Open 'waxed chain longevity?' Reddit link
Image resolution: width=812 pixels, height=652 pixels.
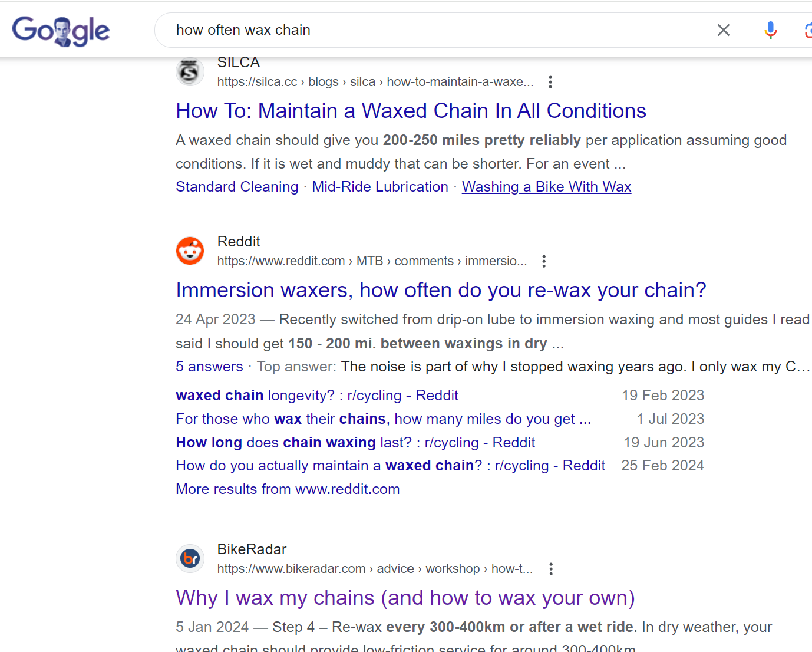(x=316, y=396)
